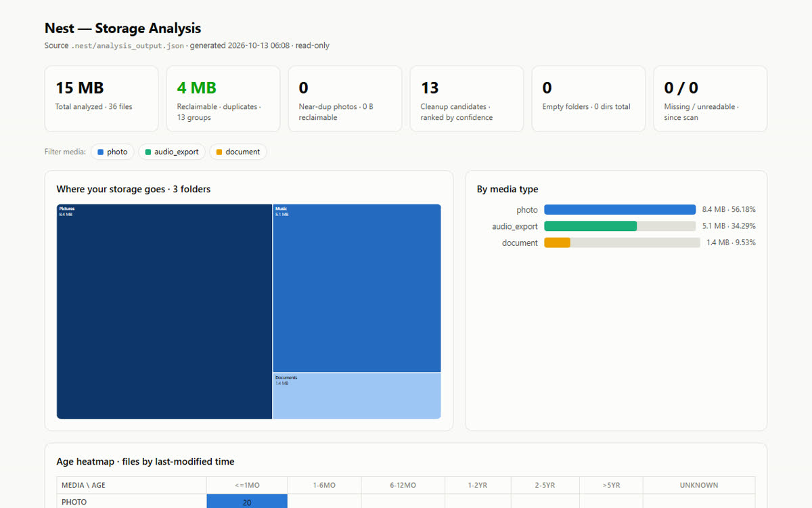Image resolution: width=812 pixels, height=508 pixels.
Task: Click the photo bar in By media type
Action: (620, 210)
